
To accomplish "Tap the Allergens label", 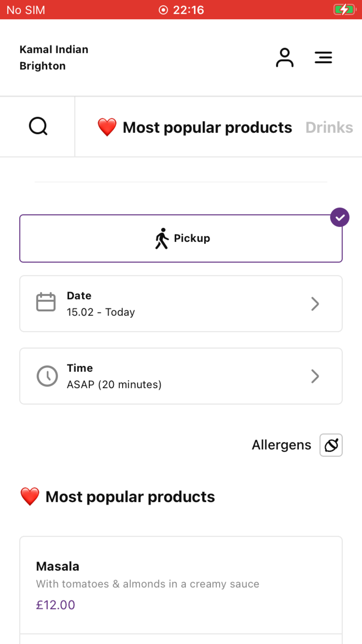I will (x=282, y=445).
